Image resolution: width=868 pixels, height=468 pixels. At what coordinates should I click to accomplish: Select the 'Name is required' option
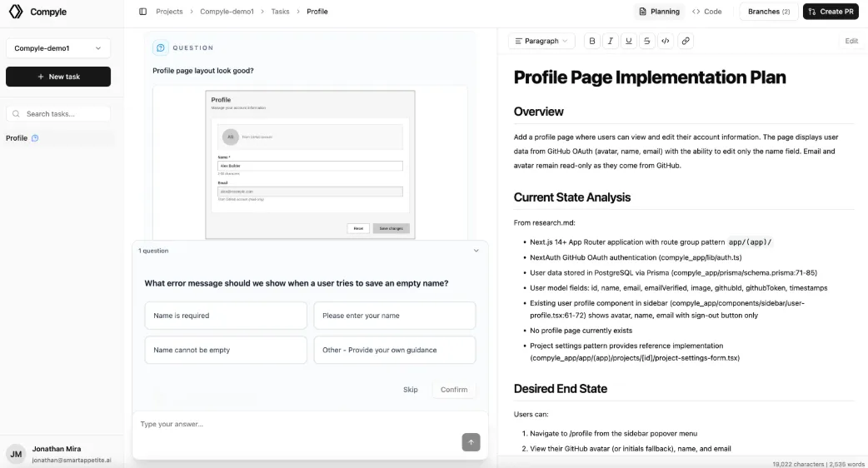[x=226, y=316]
